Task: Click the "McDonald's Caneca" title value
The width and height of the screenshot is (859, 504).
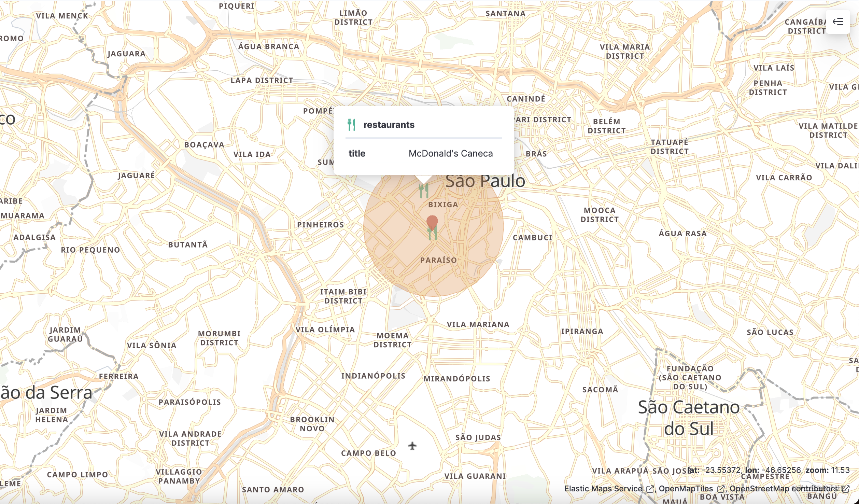Action: (x=451, y=154)
